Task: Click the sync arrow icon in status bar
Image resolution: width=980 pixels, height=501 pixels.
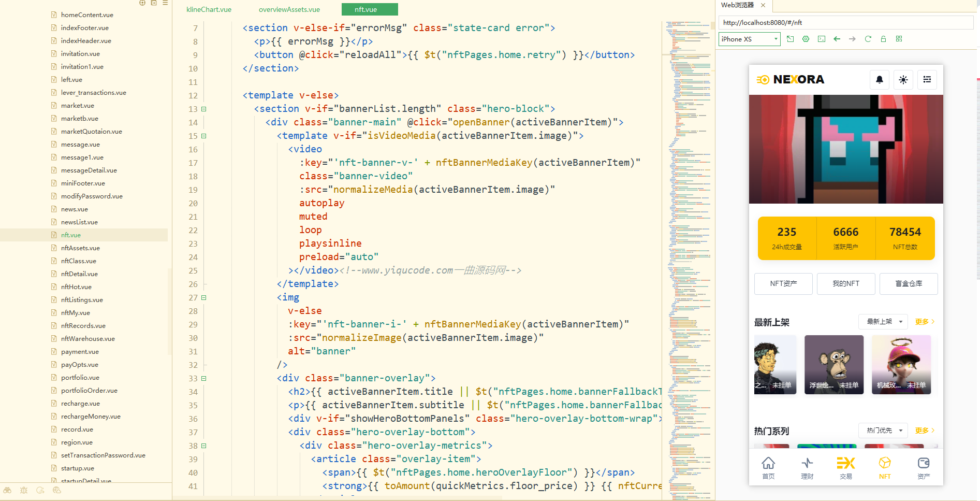Action: pyautogui.click(x=40, y=490)
